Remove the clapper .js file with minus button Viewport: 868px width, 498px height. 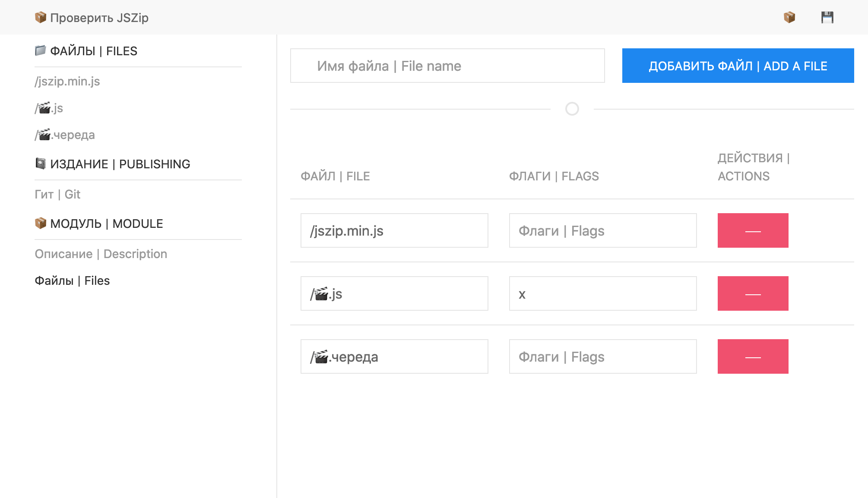tap(753, 293)
